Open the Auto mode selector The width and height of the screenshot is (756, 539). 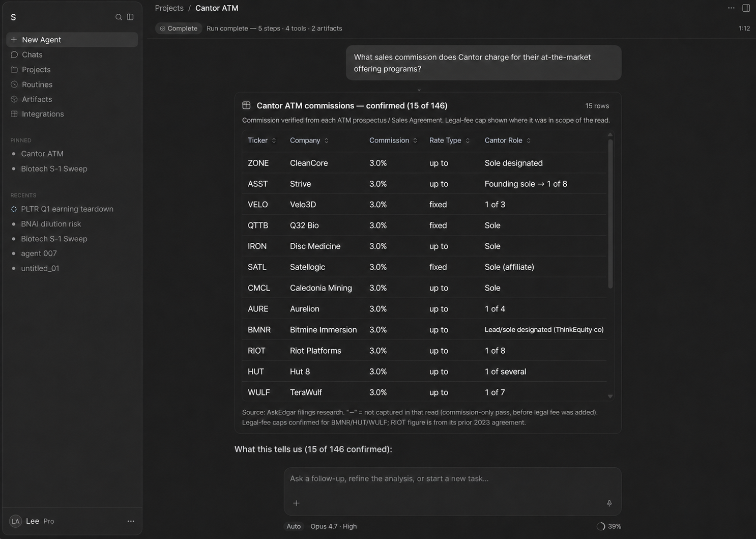point(294,526)
